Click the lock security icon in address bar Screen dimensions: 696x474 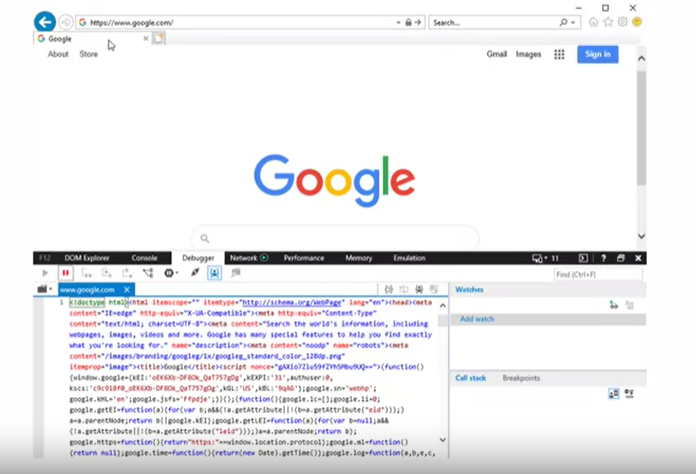click(408, 22)
